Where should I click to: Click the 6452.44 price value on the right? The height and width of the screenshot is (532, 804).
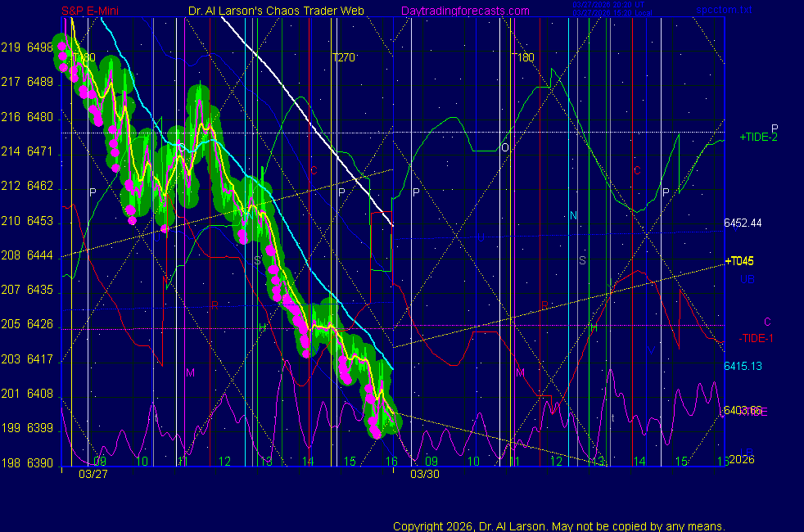pos(743,223)
